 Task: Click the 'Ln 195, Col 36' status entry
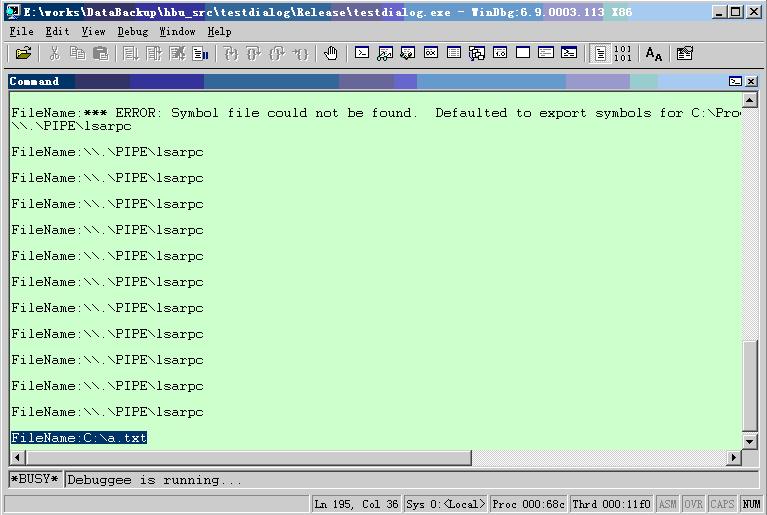point(356,504)
